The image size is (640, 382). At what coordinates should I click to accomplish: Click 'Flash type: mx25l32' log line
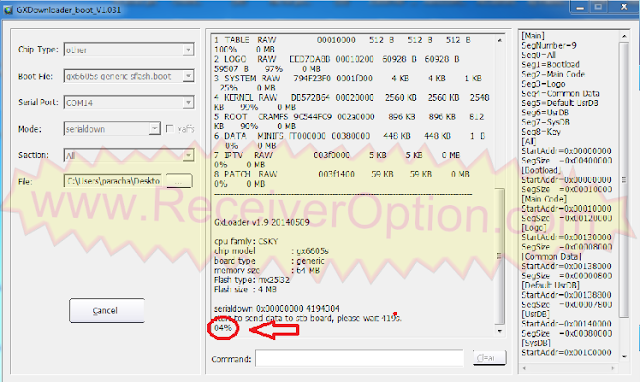(x=252, y=280)
